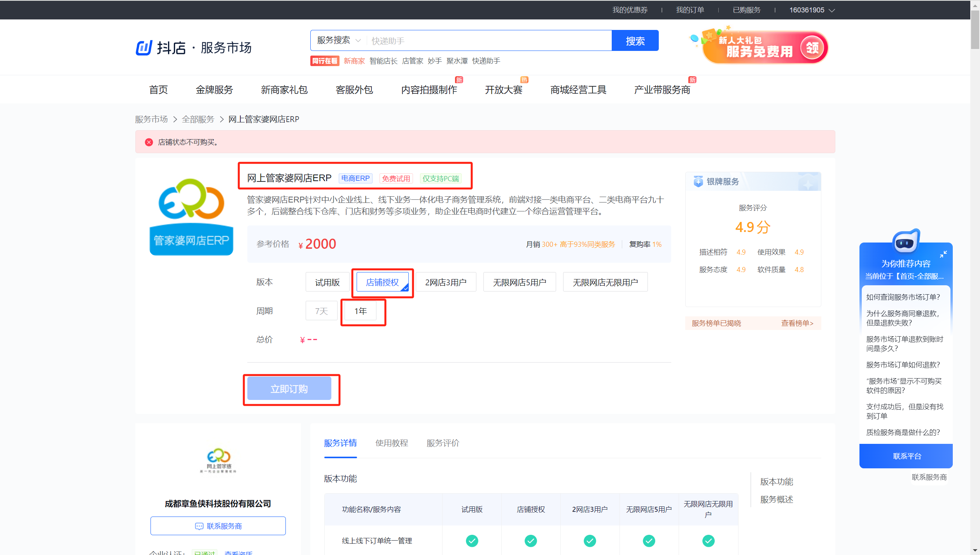Image resolution: width=980 pixels, height=555 pixels.
Task: Open question 如何查询服务市场订单?
Action: click(x=903, y=297)
